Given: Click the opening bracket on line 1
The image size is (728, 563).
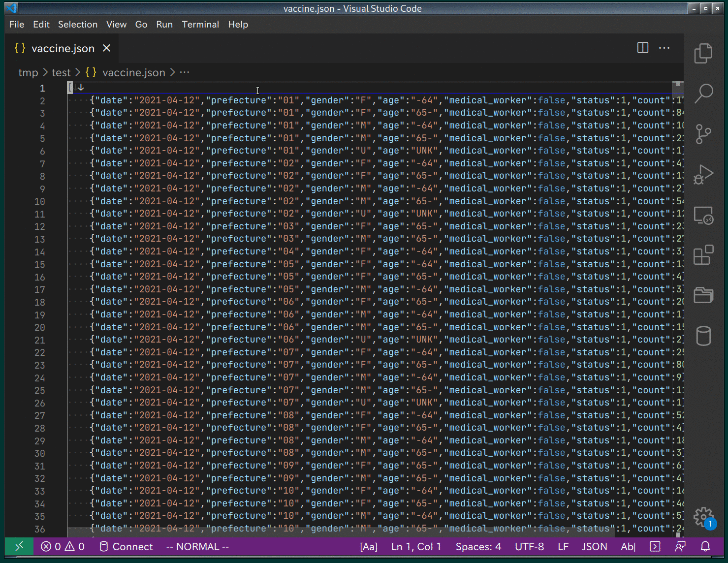Looking at the screenshot, I should click(70, 88).
